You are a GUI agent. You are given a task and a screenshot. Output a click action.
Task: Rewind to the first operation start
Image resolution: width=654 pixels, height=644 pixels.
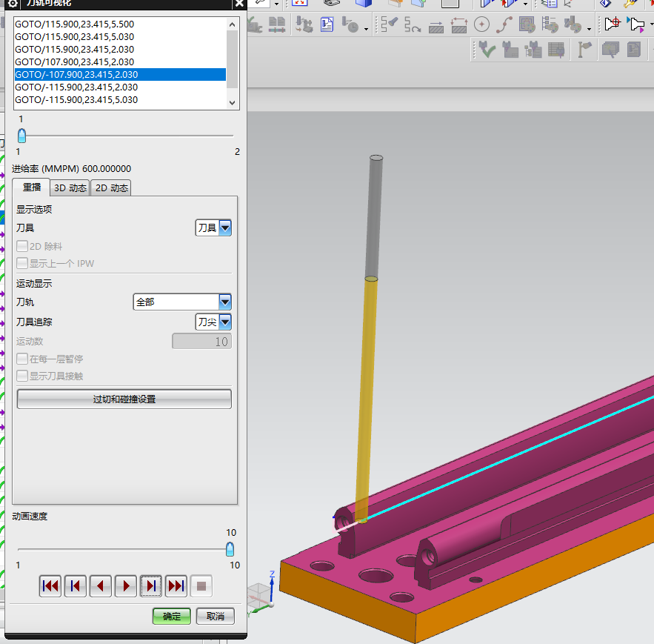pyautogui.click(x=50, y=586)
